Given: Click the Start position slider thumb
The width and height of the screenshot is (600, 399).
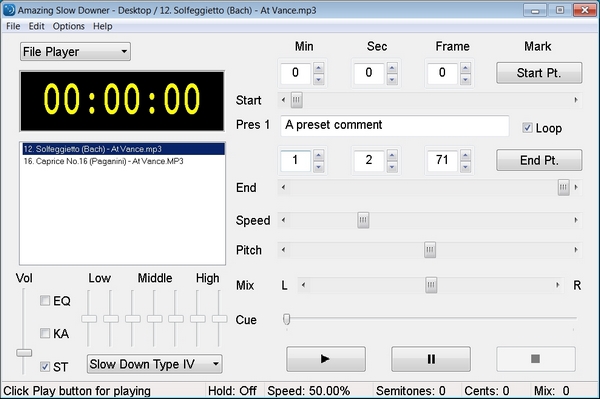Looking at the screenshot, I should [x=297, y=100].
